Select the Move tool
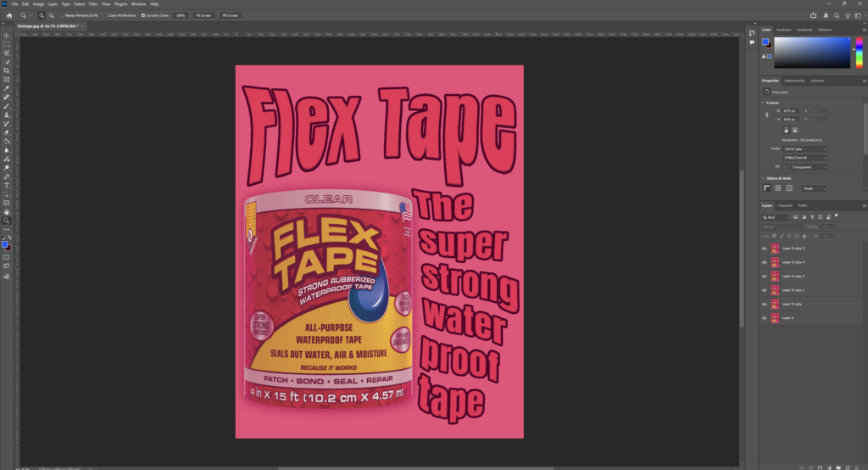Image resolution: width=868 pixels, height=470 pixels. tap(7, 35)
